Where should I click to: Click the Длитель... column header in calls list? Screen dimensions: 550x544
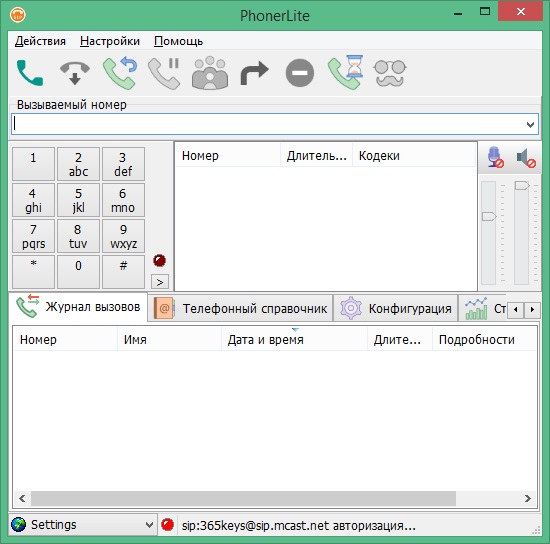[316, 155]
